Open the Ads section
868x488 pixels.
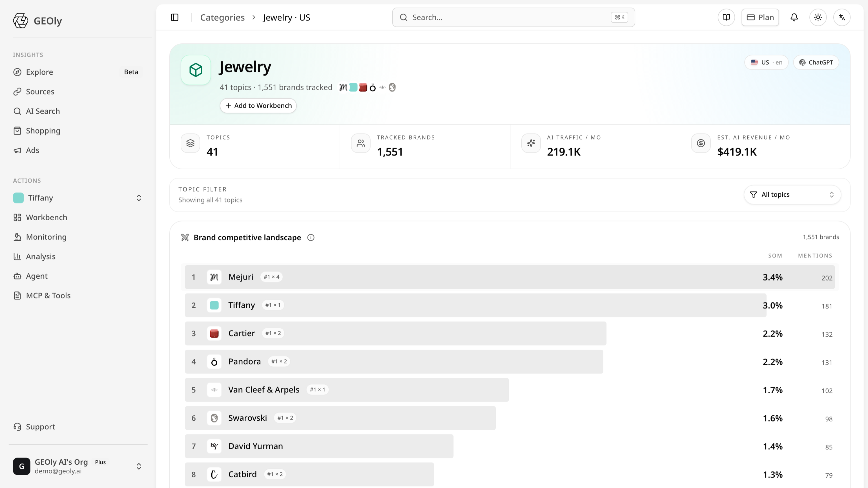coord(78,150)
